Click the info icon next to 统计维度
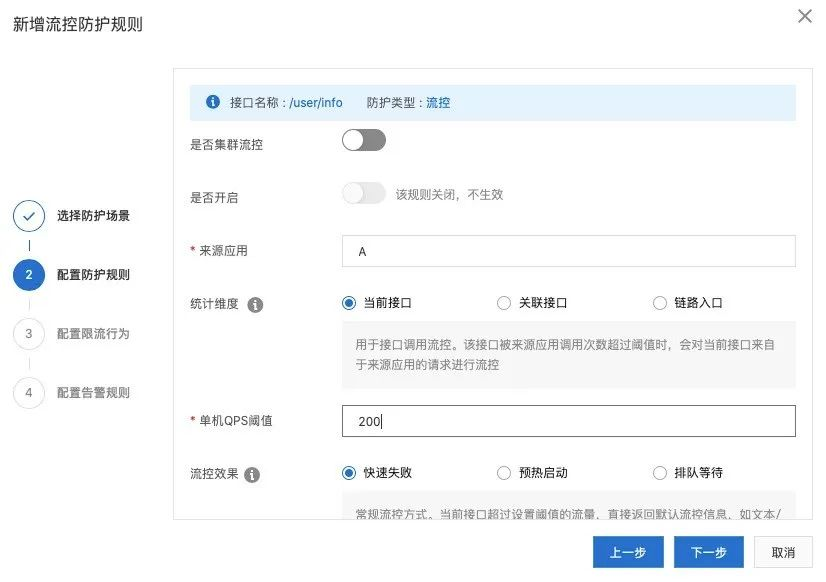The image size is (826, 582). point(255,304)
